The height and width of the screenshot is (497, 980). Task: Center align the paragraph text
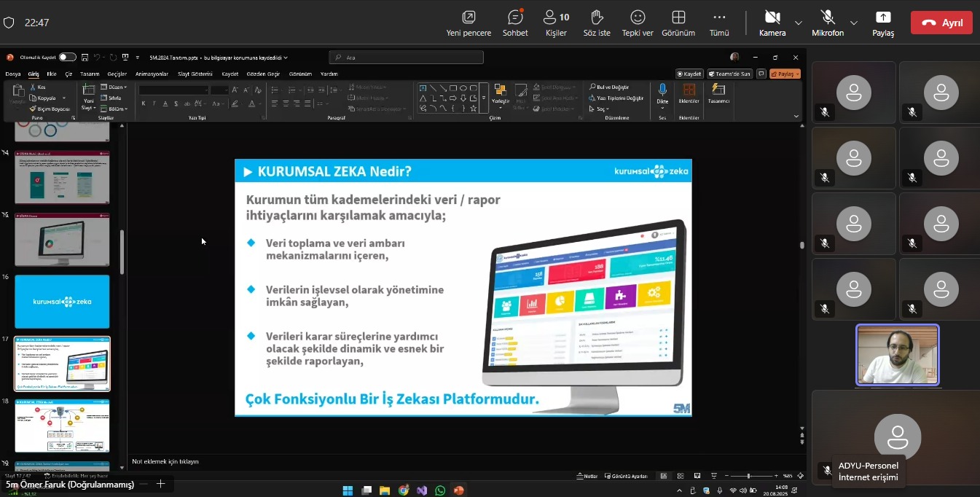[x=286, y=103]
